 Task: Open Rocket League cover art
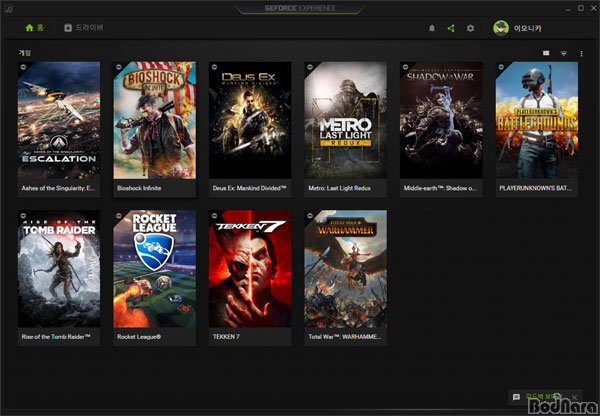155,269
